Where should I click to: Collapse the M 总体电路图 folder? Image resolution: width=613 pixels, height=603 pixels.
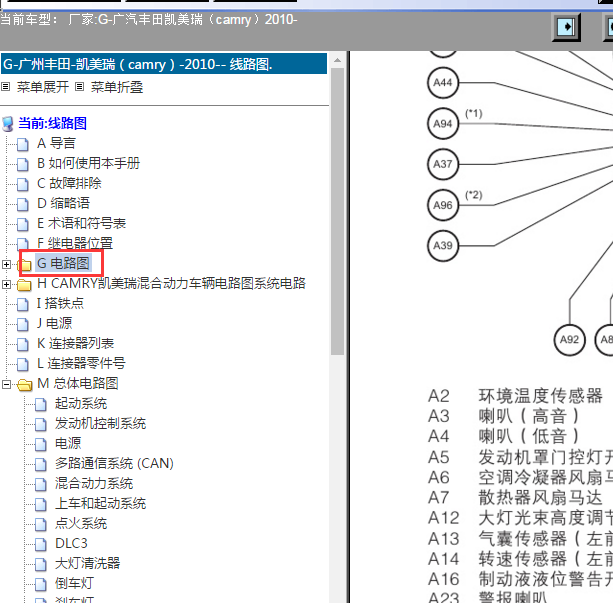[x=6, y=384]
